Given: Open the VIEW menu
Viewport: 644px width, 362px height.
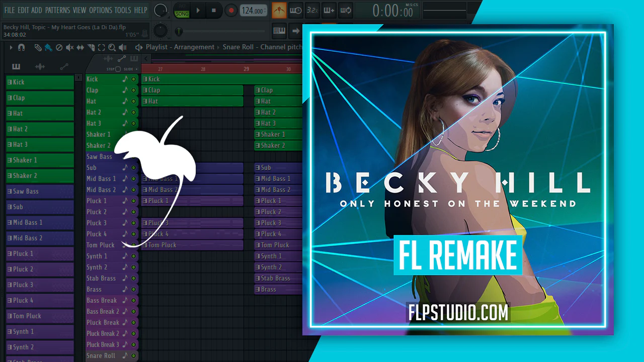Looking at the screenshot, I should click(x=79, y=10).
